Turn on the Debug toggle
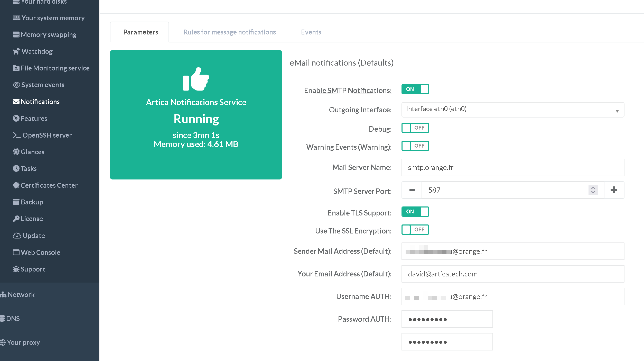 (x=415, y=128)
